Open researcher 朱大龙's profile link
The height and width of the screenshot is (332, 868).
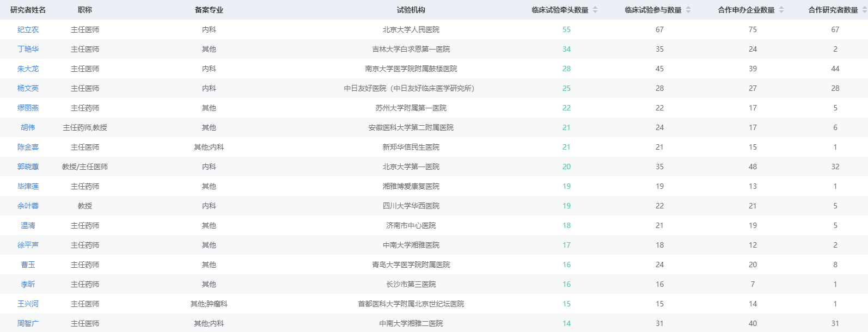point(28,69)
